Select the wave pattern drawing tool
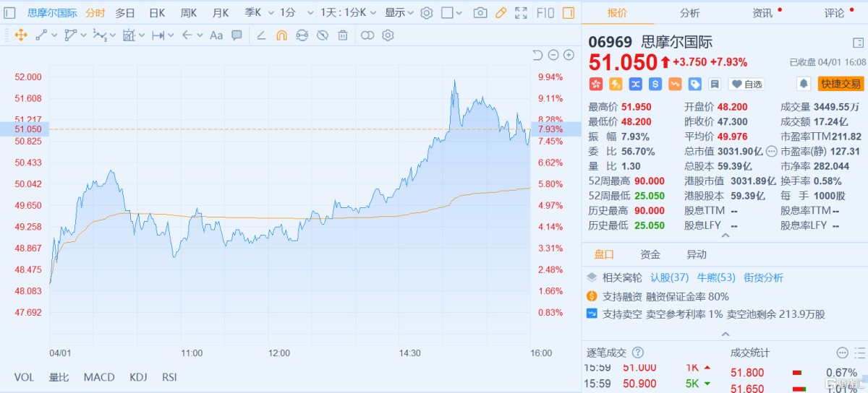Viewport: 868px width, 393px height. point(99,35)
